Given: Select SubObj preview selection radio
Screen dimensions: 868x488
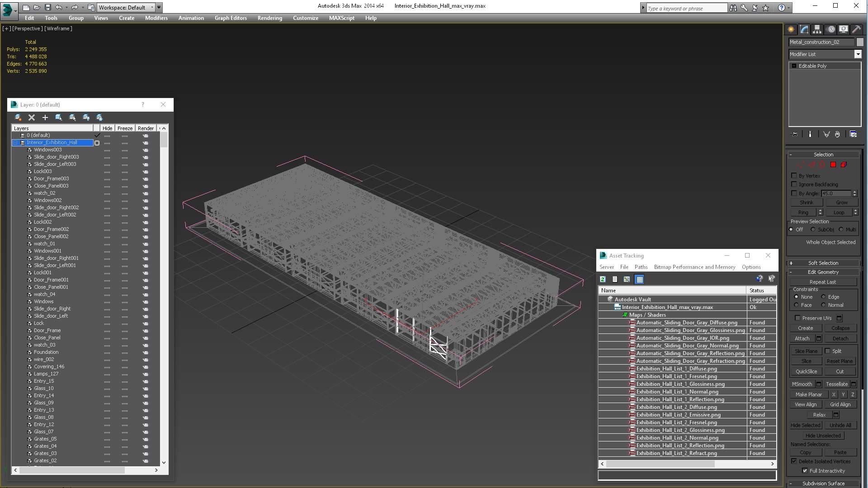Looking at the screenshot, I should tap(813, 230).
